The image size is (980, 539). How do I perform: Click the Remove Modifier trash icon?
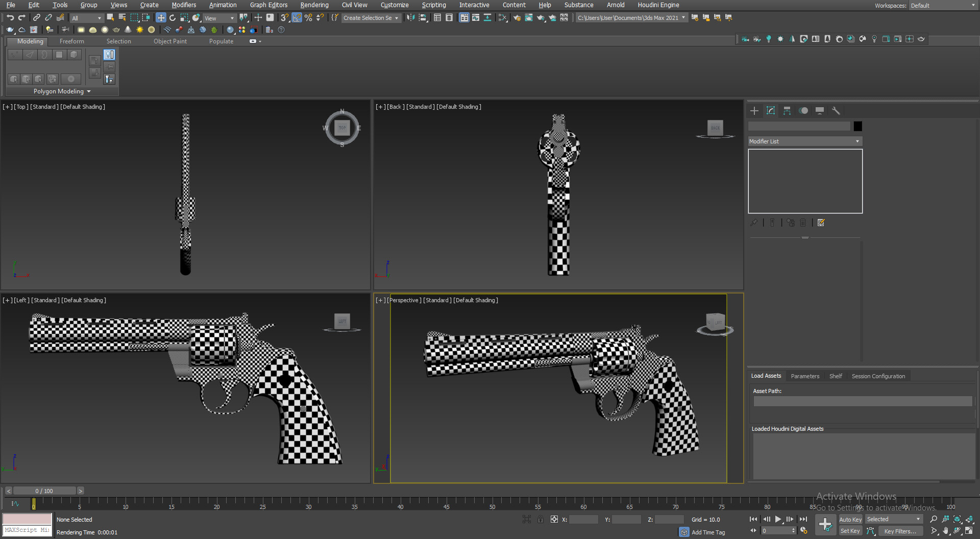[x=803, y=223]
